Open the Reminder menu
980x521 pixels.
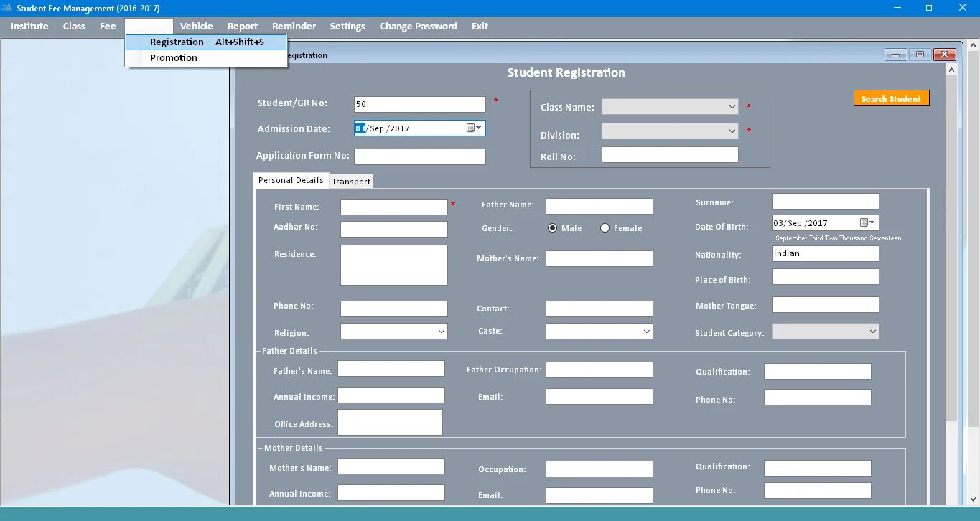pyautogui.click(x=294, y=26)
